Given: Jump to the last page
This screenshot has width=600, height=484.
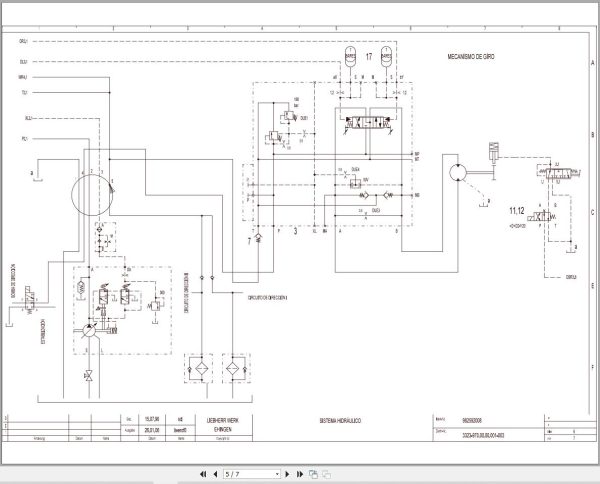Looking at the screenshot, I should pyautogui.click(x=300, y=474).
